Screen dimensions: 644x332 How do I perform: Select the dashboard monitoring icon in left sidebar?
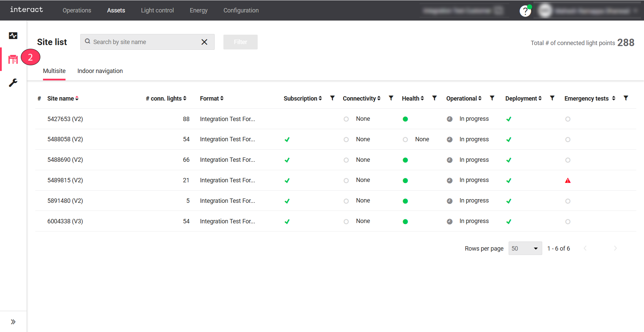[x=13, y=36]
